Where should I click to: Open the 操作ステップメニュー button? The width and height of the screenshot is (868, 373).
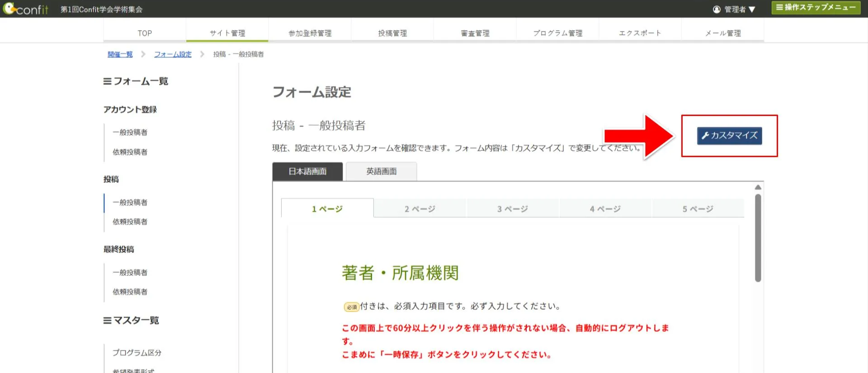point(816,8)
